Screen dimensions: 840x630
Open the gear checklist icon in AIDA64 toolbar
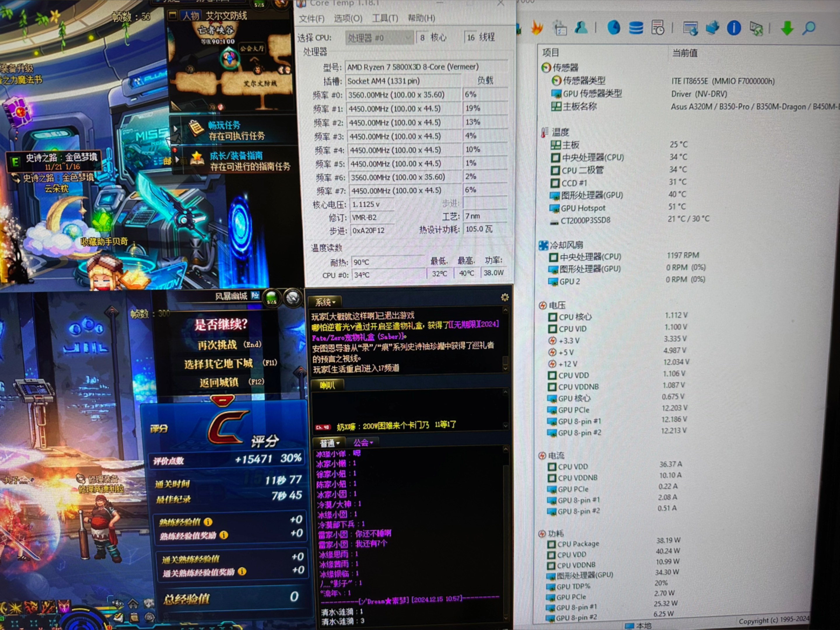560,28
